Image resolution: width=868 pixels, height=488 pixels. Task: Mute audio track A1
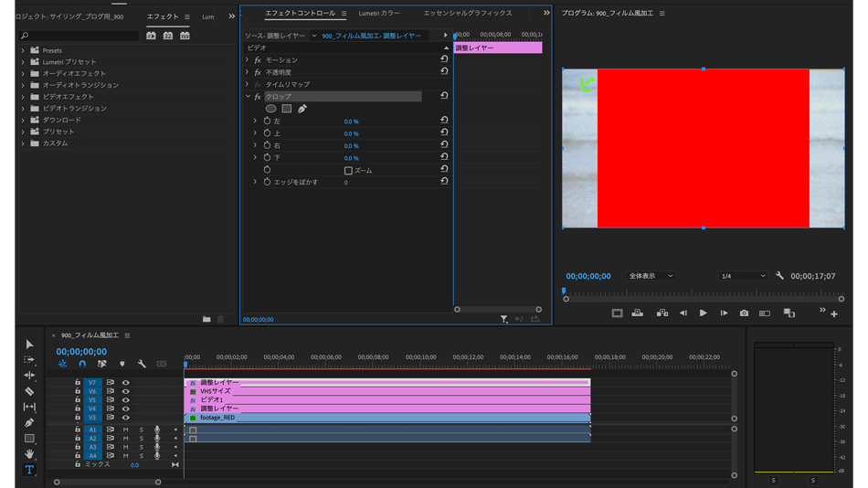(126, 430)
